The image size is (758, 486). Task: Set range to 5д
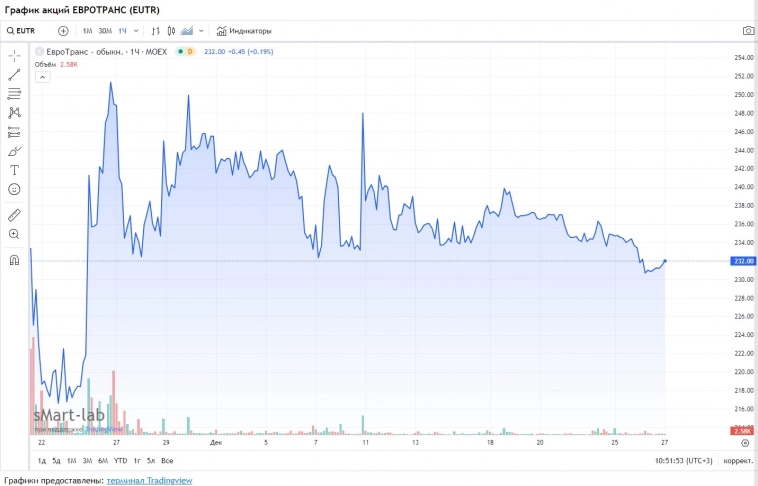coord(56,461)
